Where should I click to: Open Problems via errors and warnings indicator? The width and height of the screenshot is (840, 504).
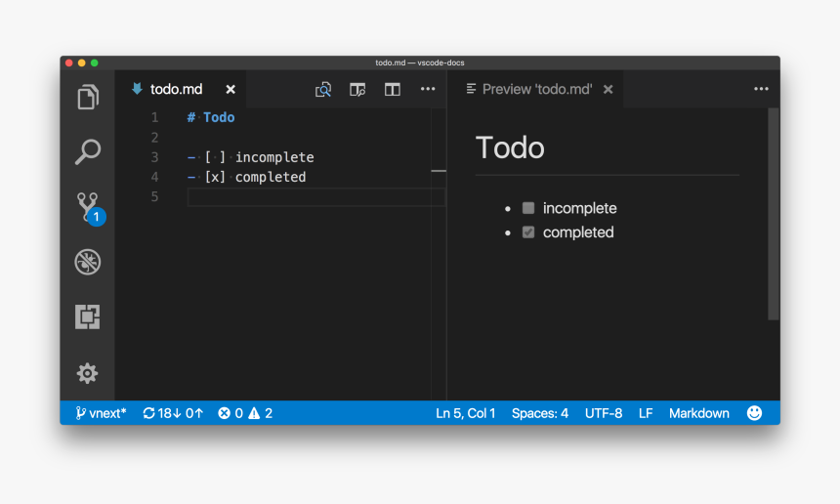tap(245, 413)
